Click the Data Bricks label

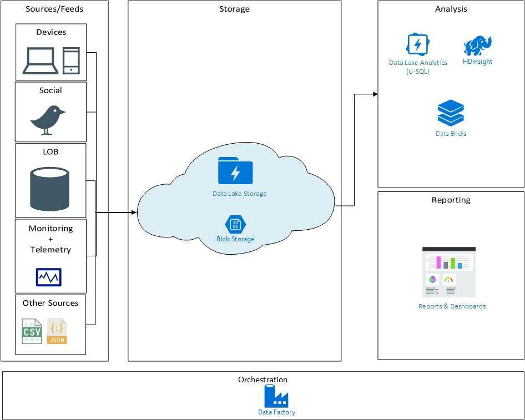[x=451, y=134]
